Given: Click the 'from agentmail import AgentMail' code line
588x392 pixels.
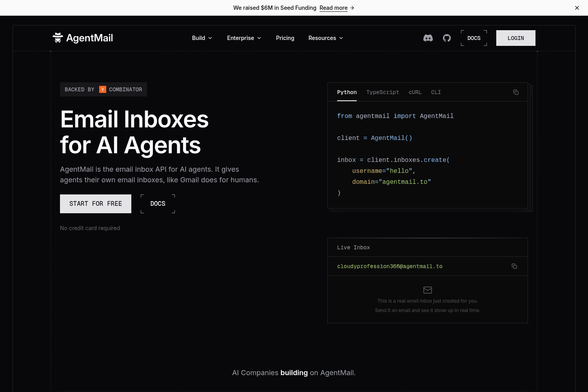Looking at the screenshot, I should [395, 116].
